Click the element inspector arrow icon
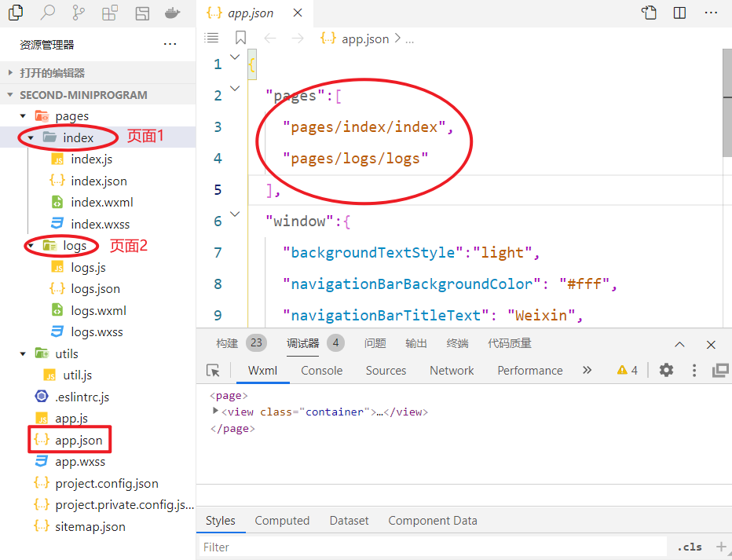Screen dimensions: 732x560 point(213,370)
